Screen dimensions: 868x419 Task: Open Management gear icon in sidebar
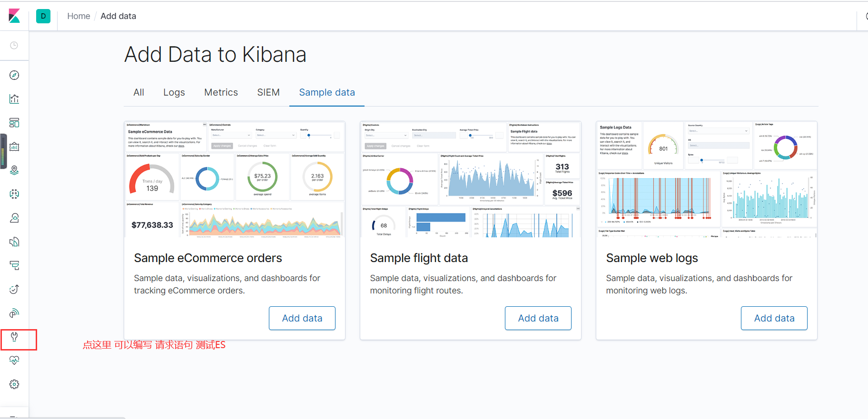pos(14,384)
